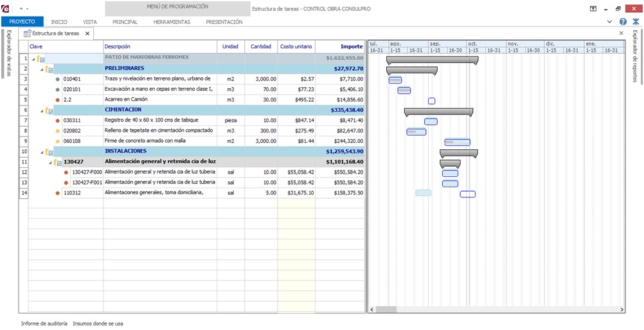Open the Informe de auditoría panel

(x=44, y=324)
